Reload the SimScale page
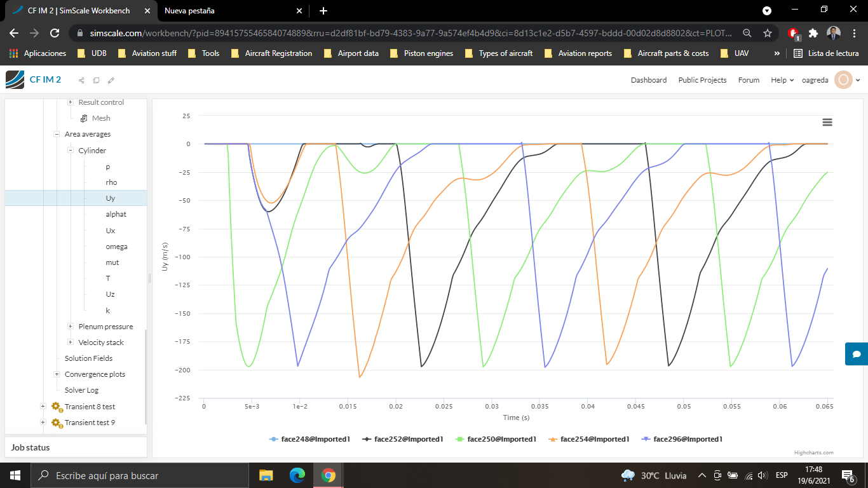The image size is (868, 488). pyautogui.click(x=55, y=33)
